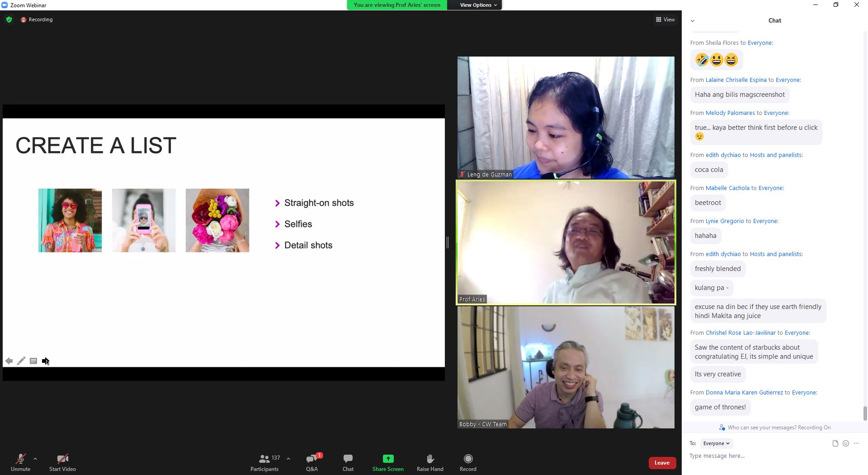
Task: Click the emoji reaction message from Sheila
Action: [717, 60]
